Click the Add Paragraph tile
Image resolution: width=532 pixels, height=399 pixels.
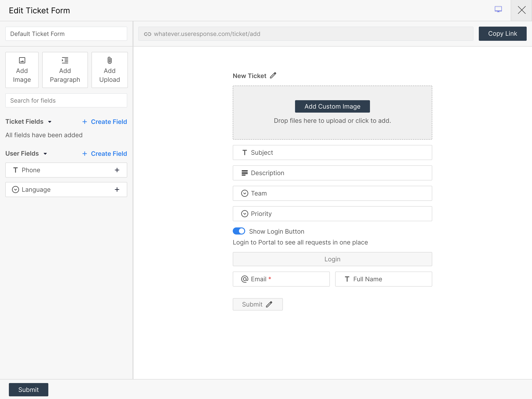[65, 70]
